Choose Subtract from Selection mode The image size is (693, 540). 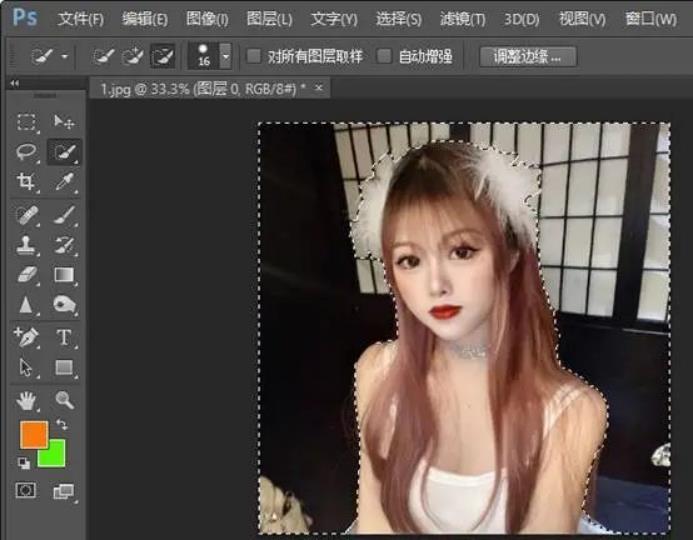(163, 56)
